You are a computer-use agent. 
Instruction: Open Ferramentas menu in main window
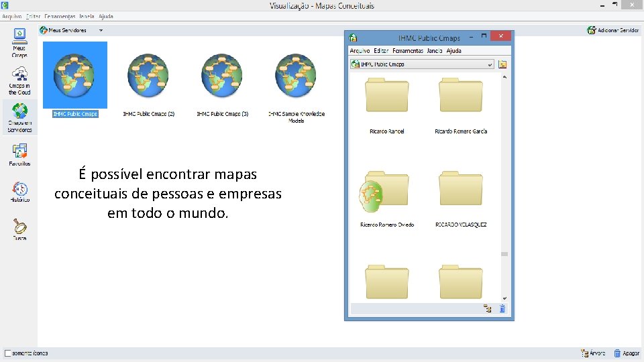click(x=60, y=16)
